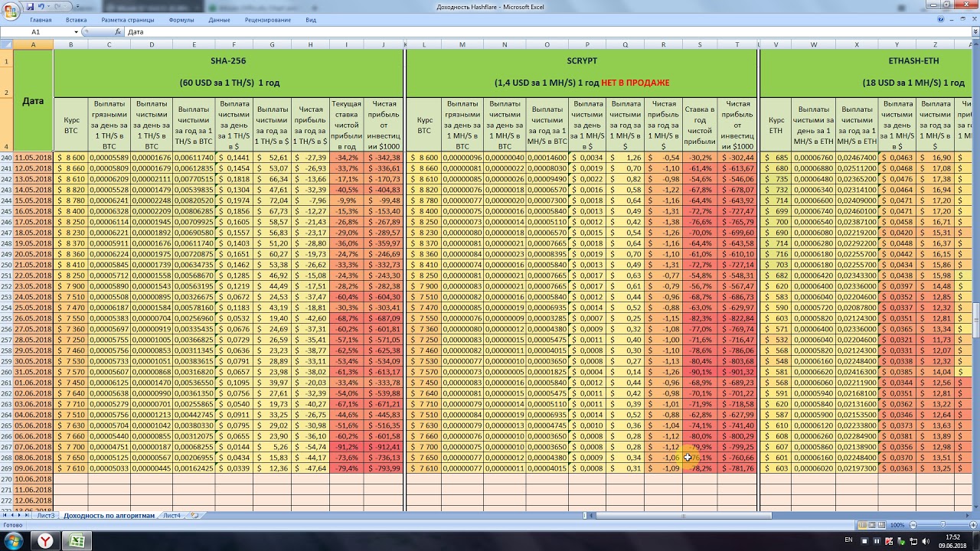This screenshot has height=551, width=980.
Task: Go to previous sheet tab arrow
Action: (x=13, y=516)
